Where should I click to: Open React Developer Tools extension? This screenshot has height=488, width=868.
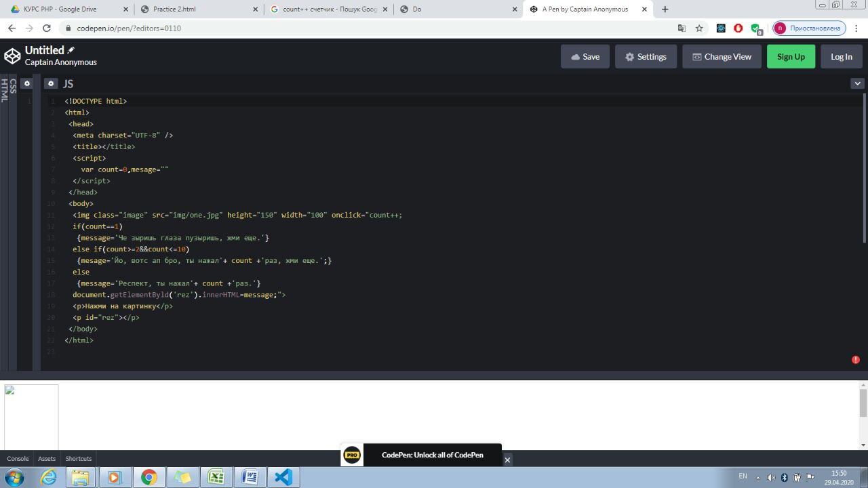[721, 28]
